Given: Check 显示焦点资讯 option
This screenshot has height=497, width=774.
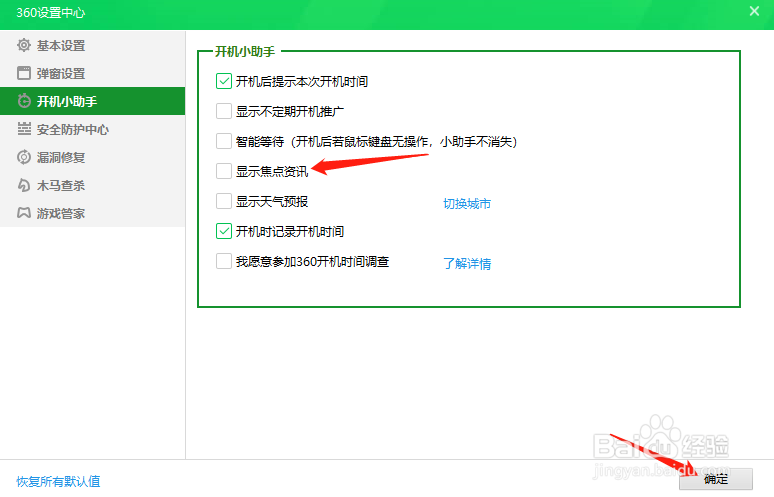Looking at the screenshot, I should 224,171.
